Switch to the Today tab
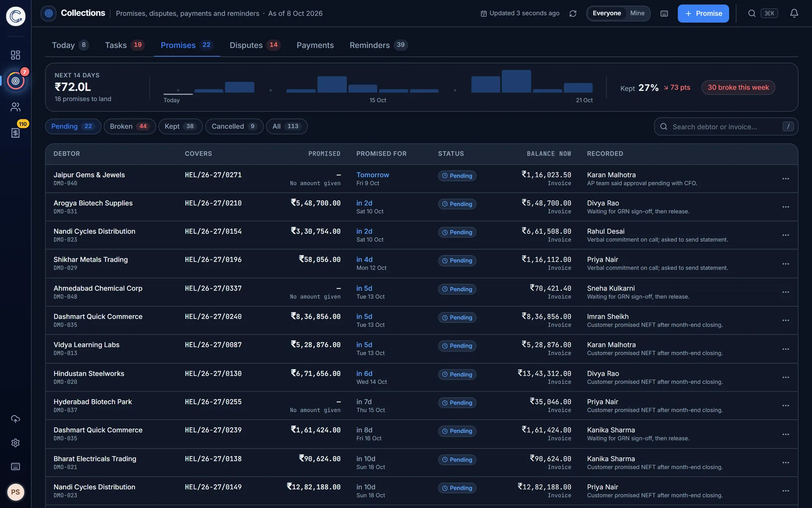 (70, 45)
